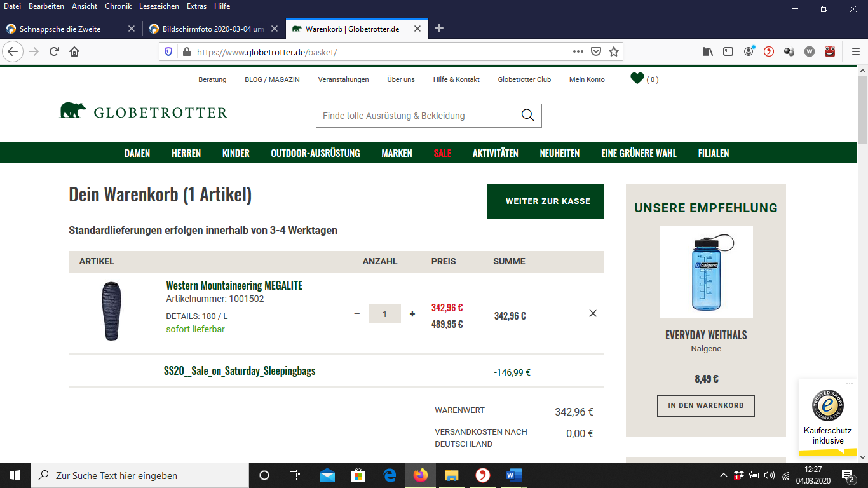
Task: Open Mein Konto link
Action: click(x=587, y=79)
